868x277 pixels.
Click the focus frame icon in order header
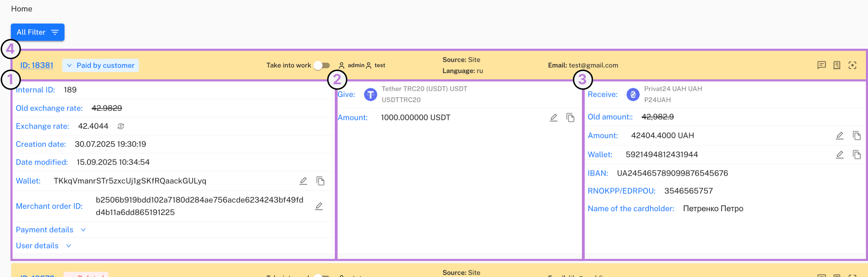852,65
